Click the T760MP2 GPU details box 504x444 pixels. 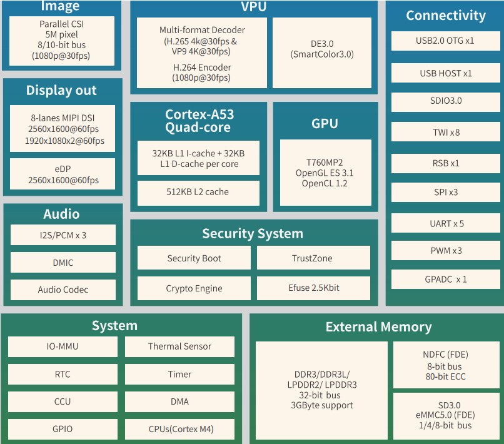(x=325, y=173)
